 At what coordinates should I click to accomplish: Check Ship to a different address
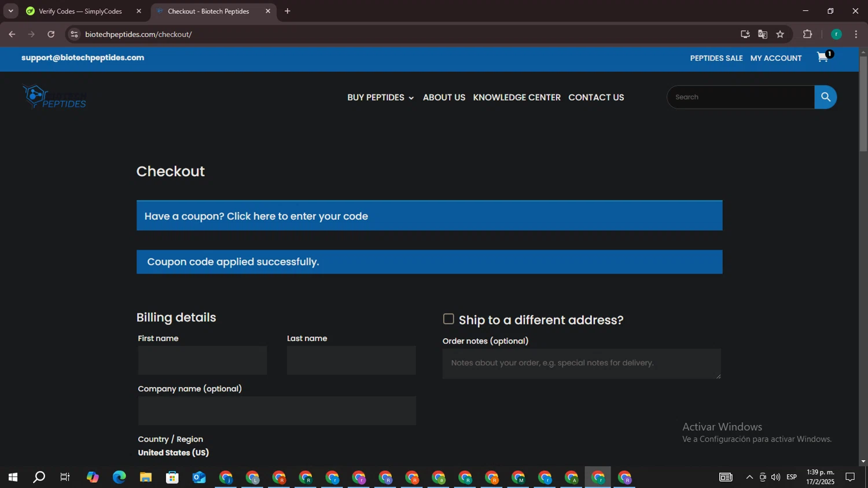click(x=448, y=319)
